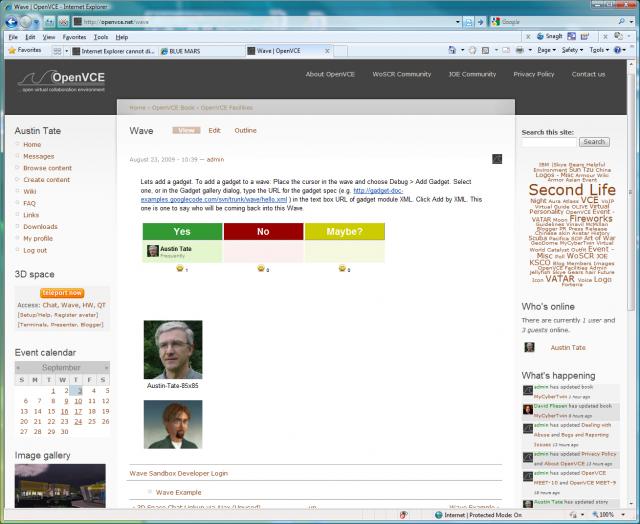Viewport: 640px width, 524px height.
Task: Click the magnifier search icon in Google box
Action: point(621,22)
